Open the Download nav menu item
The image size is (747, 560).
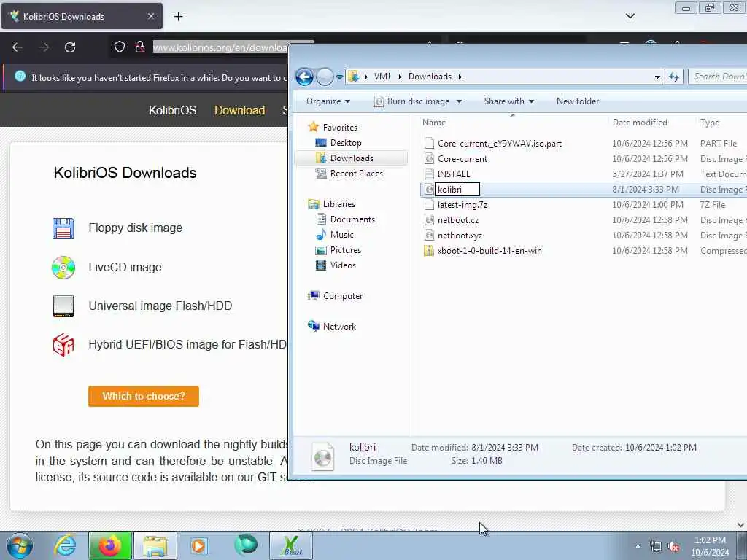pyautogui.click(x=239, y=111)
